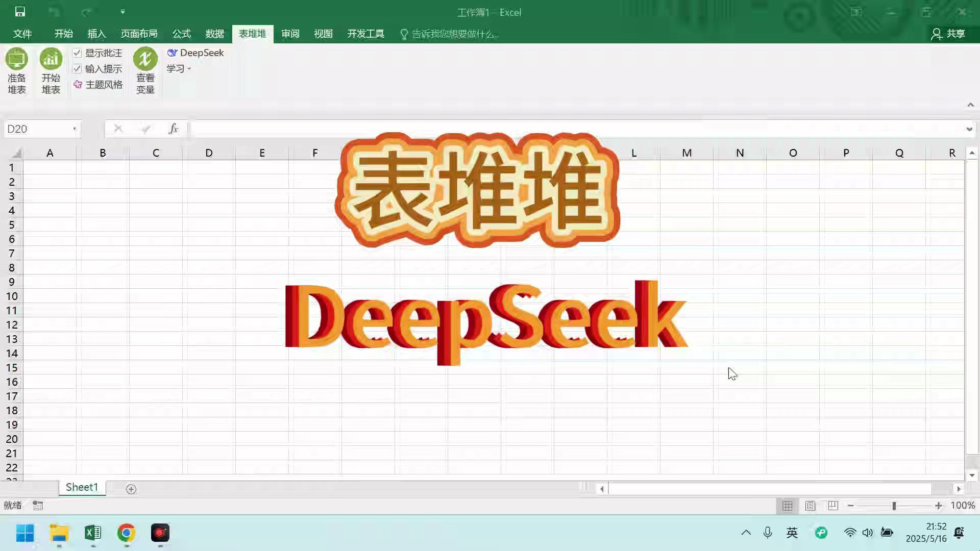Open the 开发工具 ribbon tab
This screenshot has width=980, height=551.
[x=365, y=34]
